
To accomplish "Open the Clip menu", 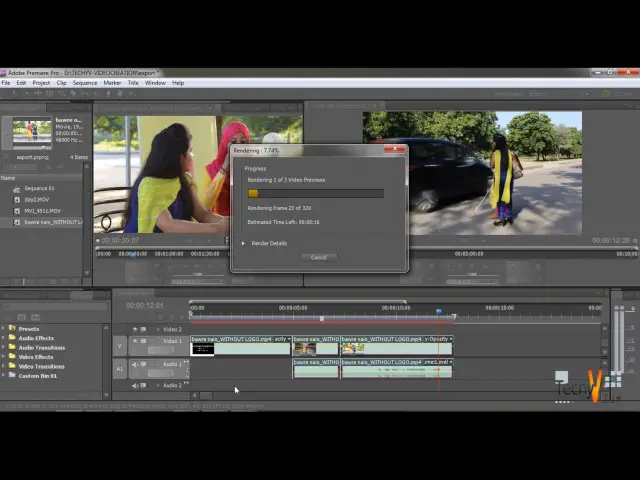I will [61, 83].
